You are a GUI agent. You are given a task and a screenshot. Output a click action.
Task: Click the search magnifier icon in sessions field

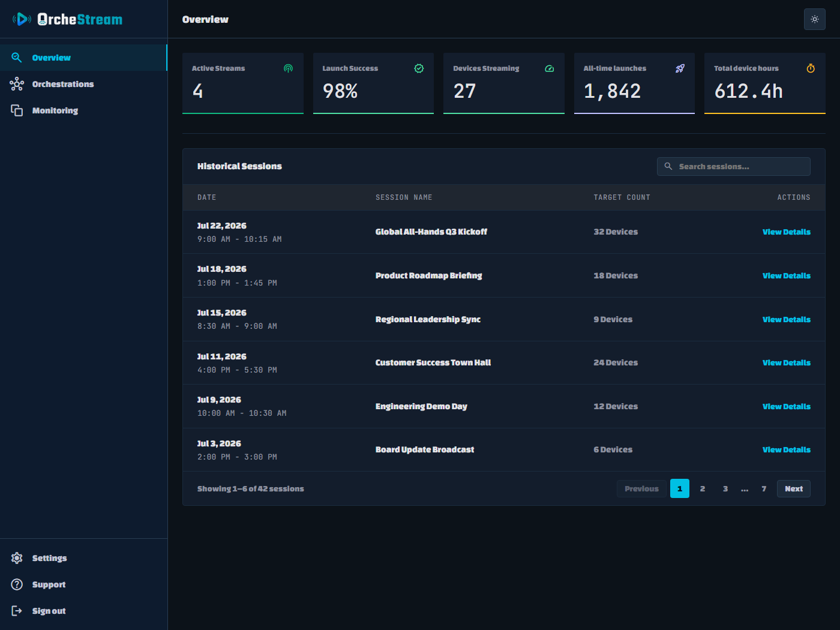click(x=668, y=166)
